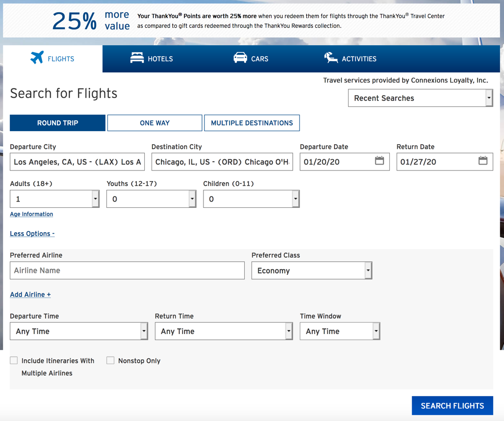Open the Time Window dropdown
The height and width of the screenshot is (421, 504).
340,331
